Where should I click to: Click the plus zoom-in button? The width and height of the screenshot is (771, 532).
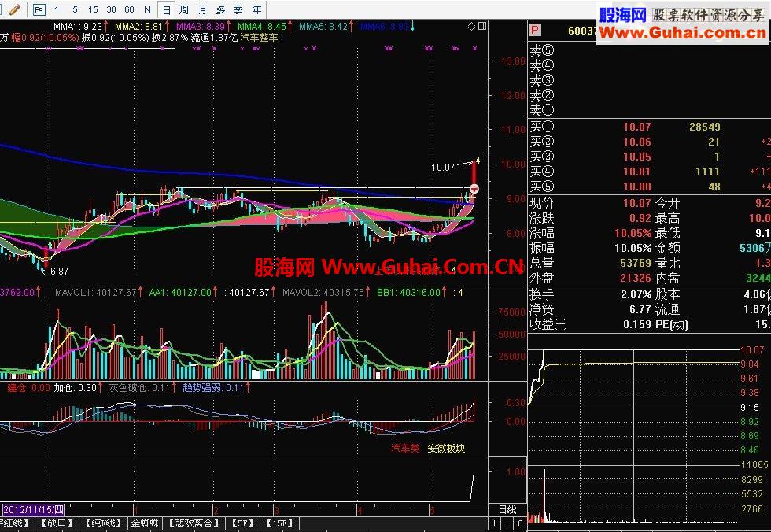coord(495,523)
